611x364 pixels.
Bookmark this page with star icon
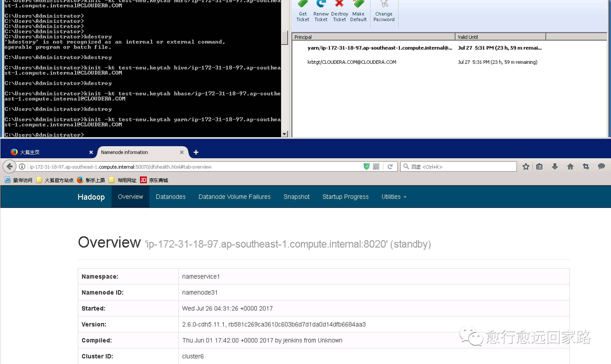526,166
